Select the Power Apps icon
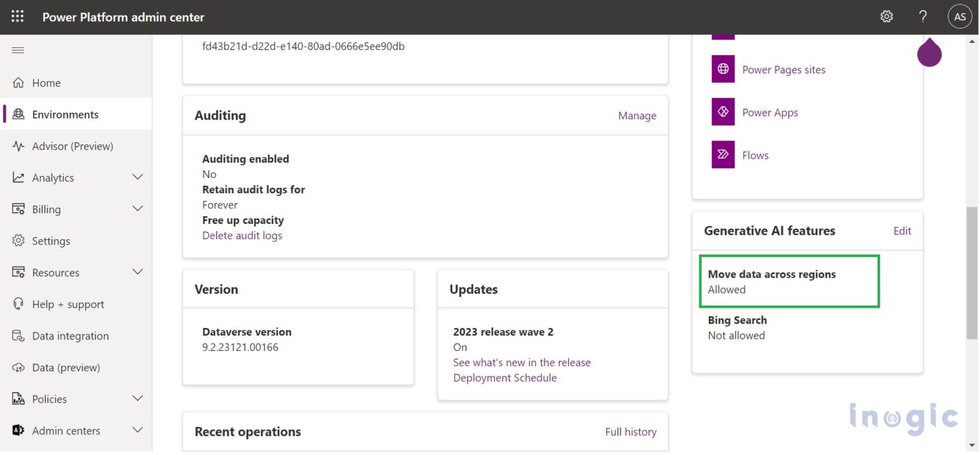This screenshot has height=455, width=980. pos(722,112)
